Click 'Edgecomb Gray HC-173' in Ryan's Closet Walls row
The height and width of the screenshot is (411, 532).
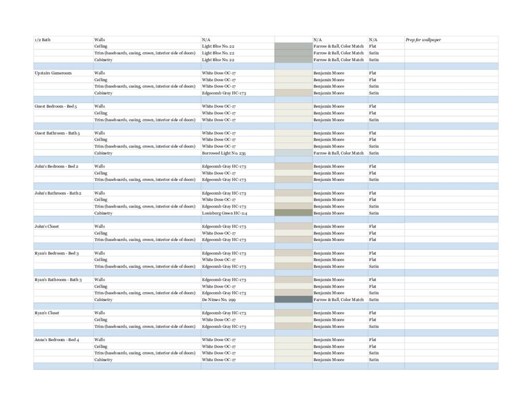click(224, 313)
